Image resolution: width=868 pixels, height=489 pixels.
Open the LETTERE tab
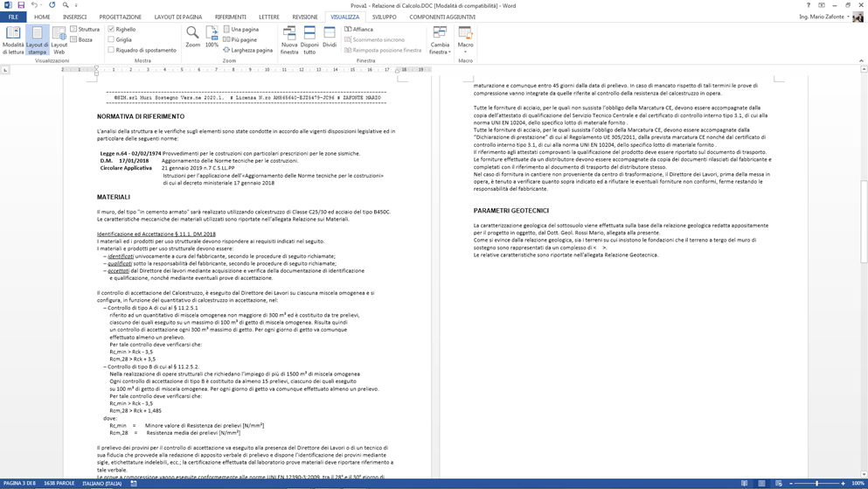point(269,17)
